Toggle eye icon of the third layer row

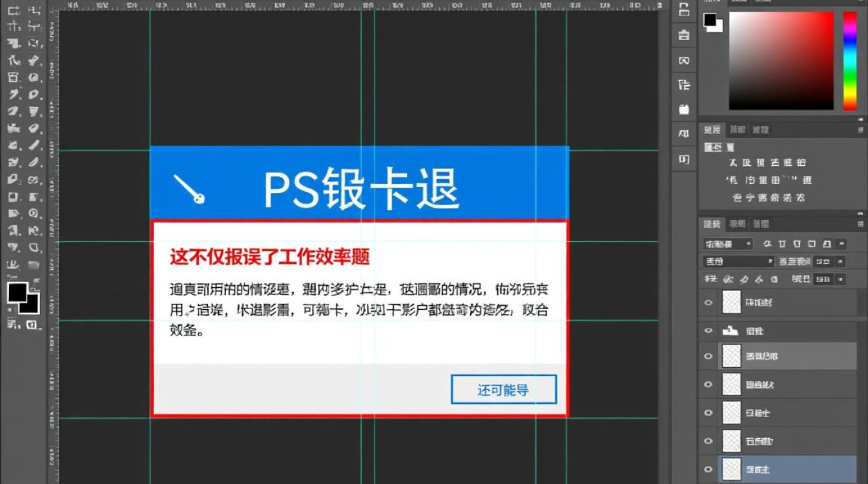point(709,356)
